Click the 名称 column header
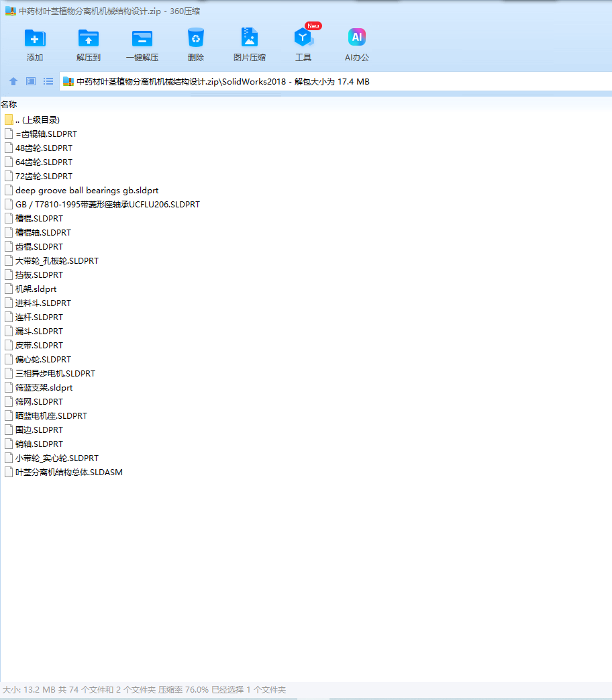This screenshot has width=612, height=700. (9, 105)
